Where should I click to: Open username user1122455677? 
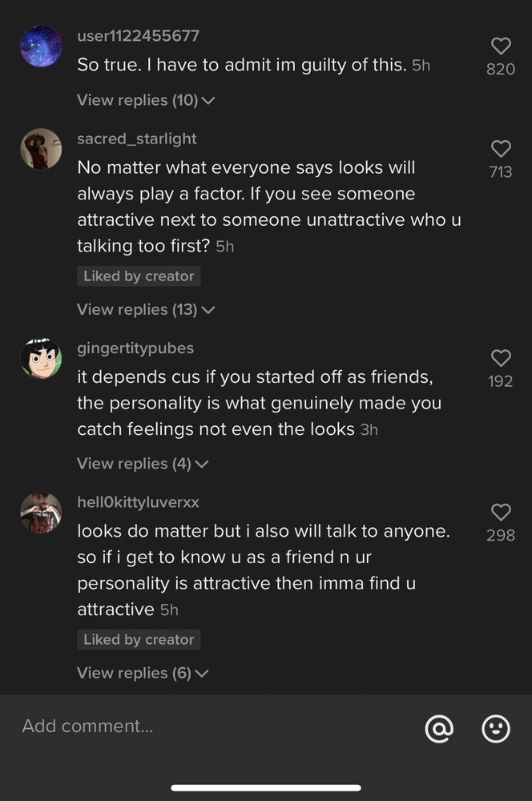pos(138,36)
